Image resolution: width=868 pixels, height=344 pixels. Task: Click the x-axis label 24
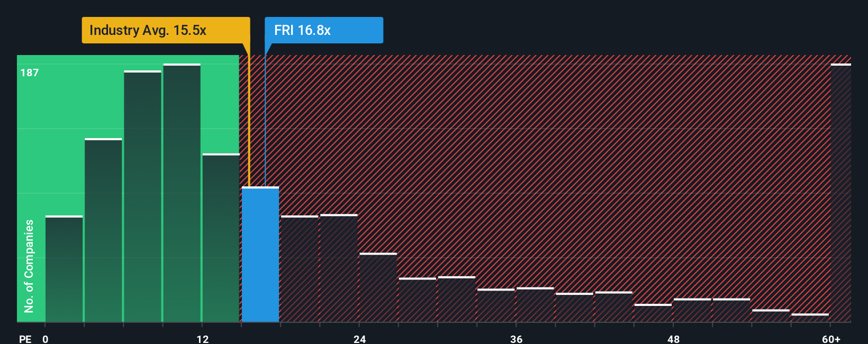coord(359,339)
